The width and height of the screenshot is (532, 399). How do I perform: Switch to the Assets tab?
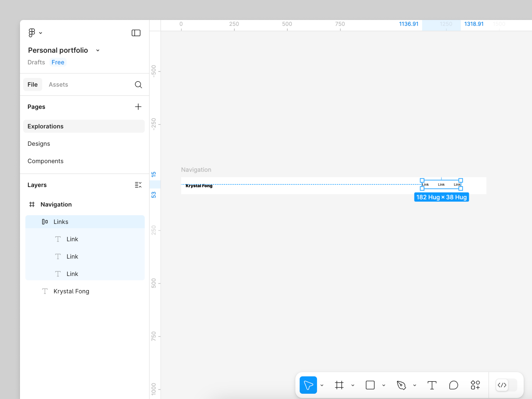click(x=58, y=85)
